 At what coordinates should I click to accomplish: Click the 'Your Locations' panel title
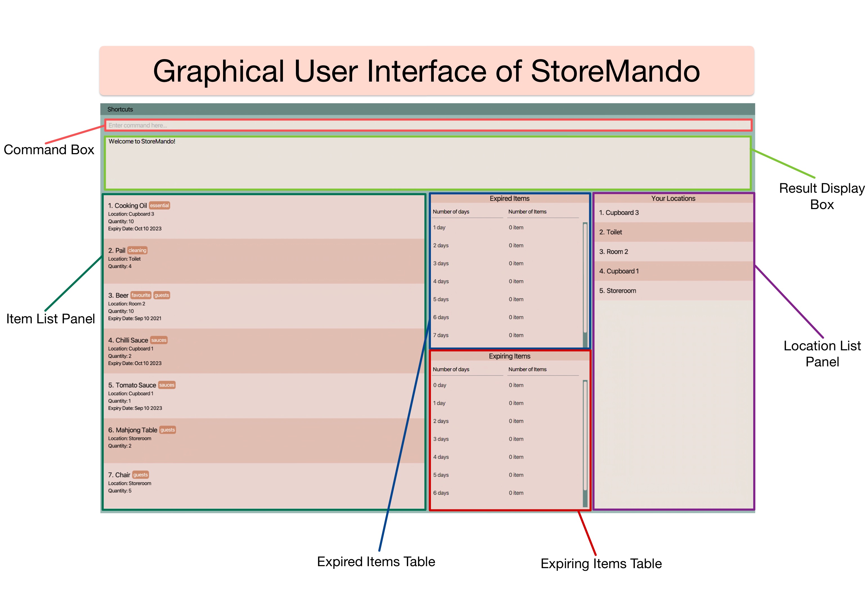point(673,199)
